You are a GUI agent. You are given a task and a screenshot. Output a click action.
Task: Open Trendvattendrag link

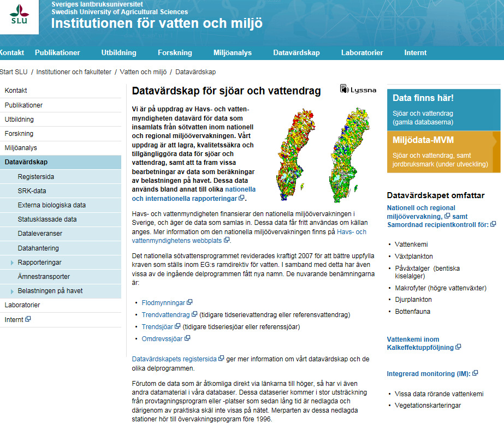(x=165, y=315)
